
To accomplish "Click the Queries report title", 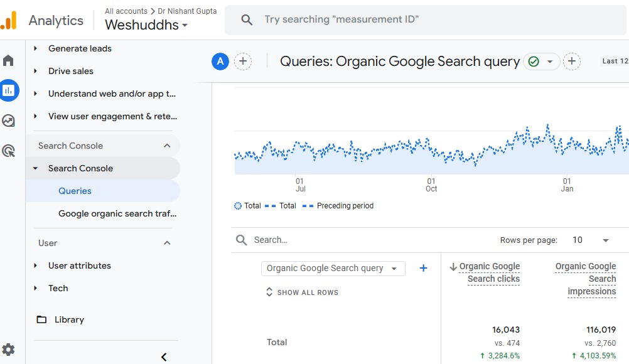I will click(x=400, y=62).
